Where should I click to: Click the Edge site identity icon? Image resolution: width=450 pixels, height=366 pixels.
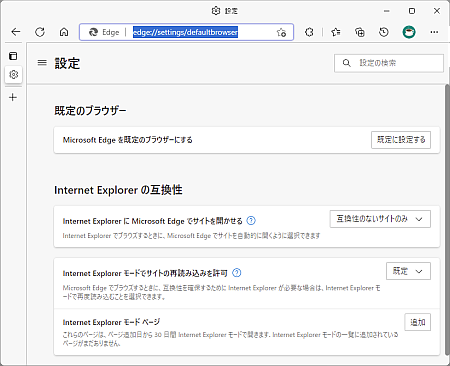tap(93, 32)
